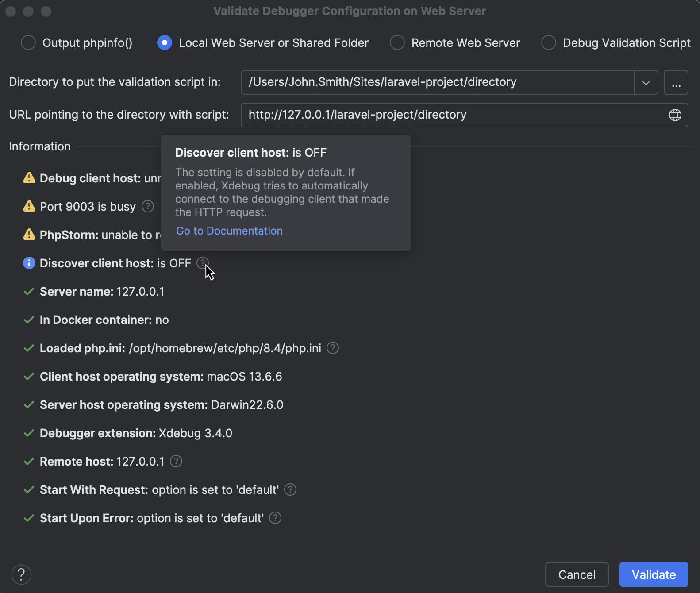Select the Output phpinfo() radio option

click(x=29, y=43)
